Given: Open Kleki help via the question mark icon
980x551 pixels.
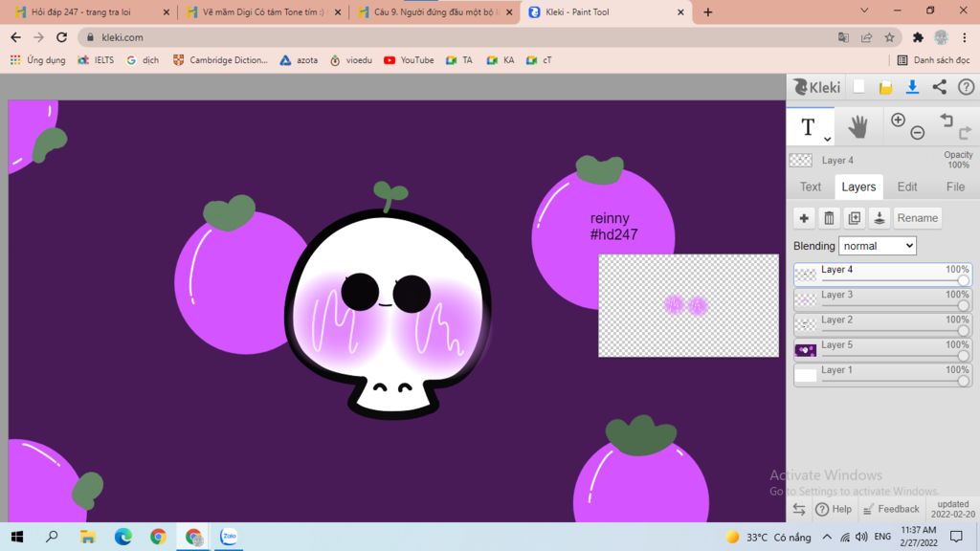Looking at the screenshot, I should pyautogui.click(x=967, y=87).
